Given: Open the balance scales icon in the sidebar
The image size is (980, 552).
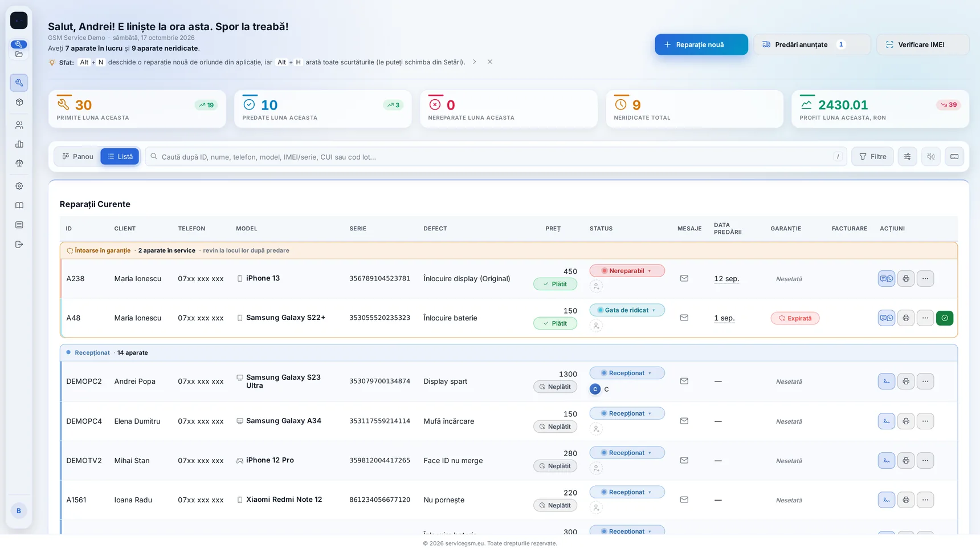Looking at the screenshot, I should (x=19, y=163).
